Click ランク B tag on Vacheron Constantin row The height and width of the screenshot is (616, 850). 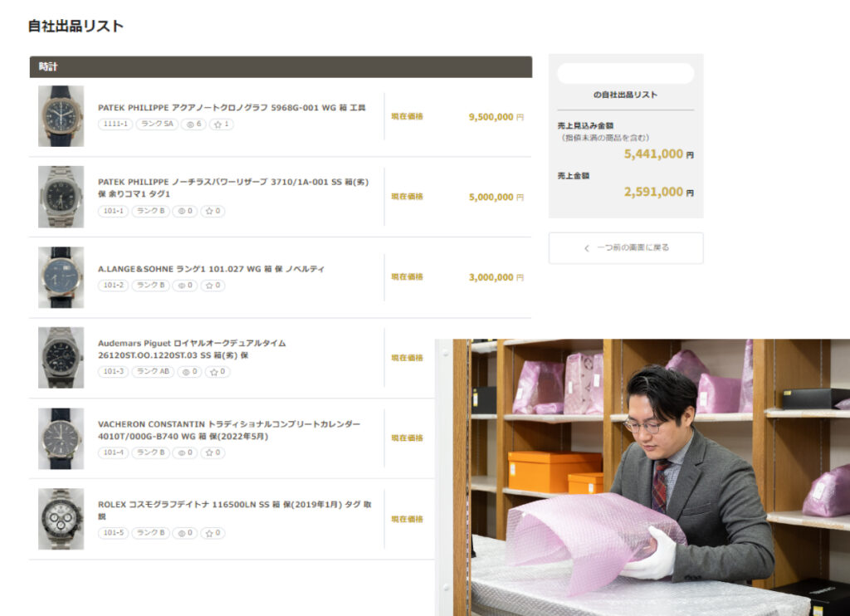tap(150, 452)
